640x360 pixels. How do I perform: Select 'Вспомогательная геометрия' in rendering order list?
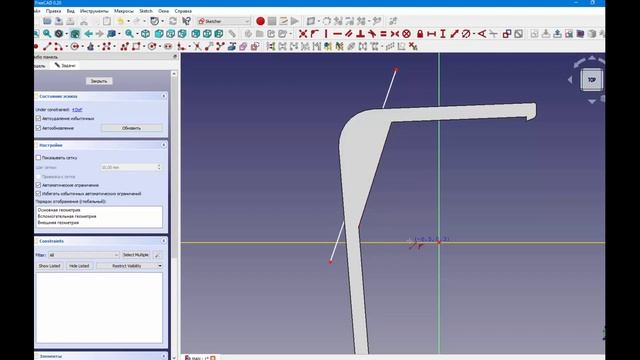click(x=67, y=216)
